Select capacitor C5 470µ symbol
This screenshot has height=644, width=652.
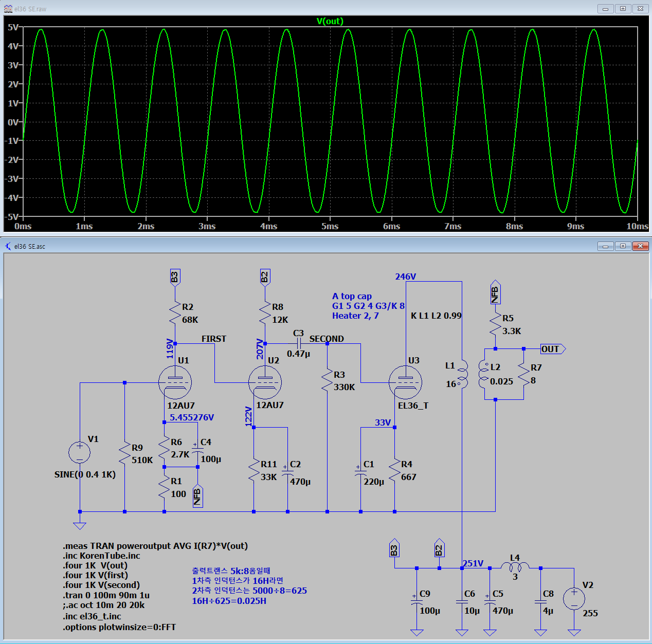[490, 599]
